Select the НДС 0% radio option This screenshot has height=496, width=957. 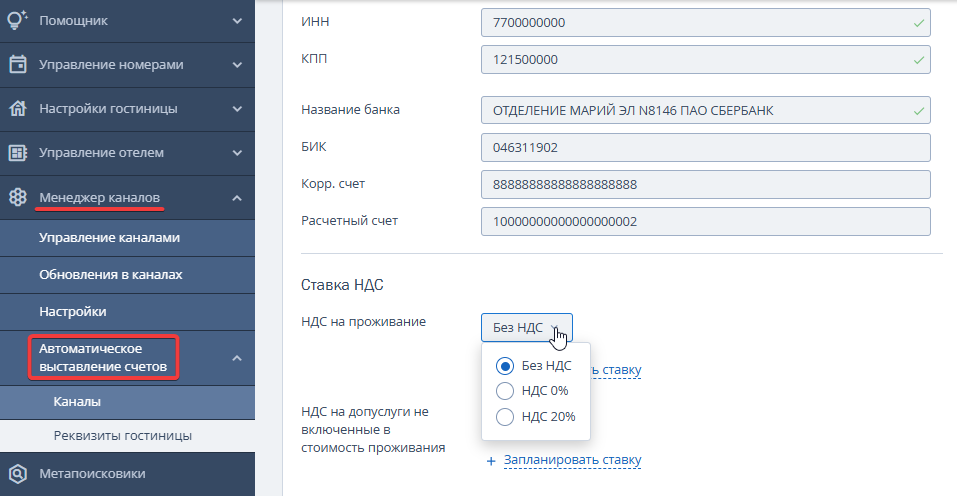[x=505, y=391]
